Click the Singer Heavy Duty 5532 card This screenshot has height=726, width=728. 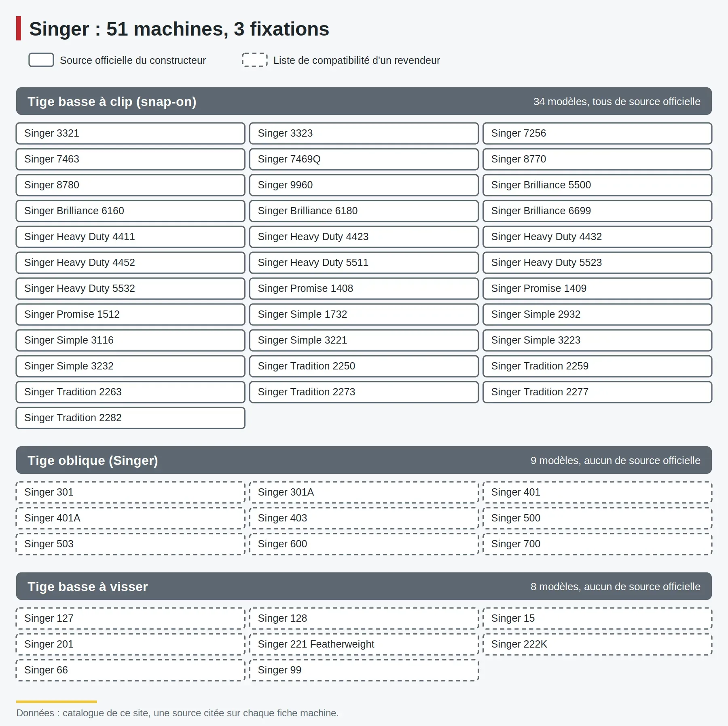point(131,289)
